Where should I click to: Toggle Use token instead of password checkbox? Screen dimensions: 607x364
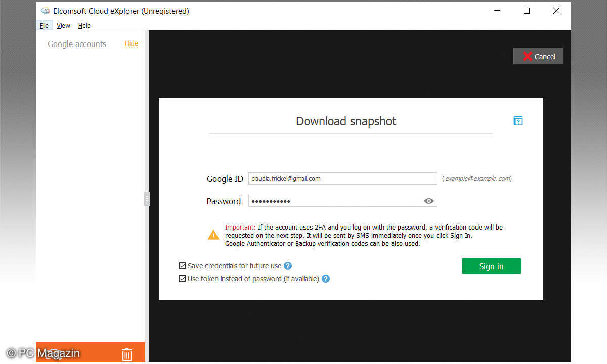[x=182, y=279]
